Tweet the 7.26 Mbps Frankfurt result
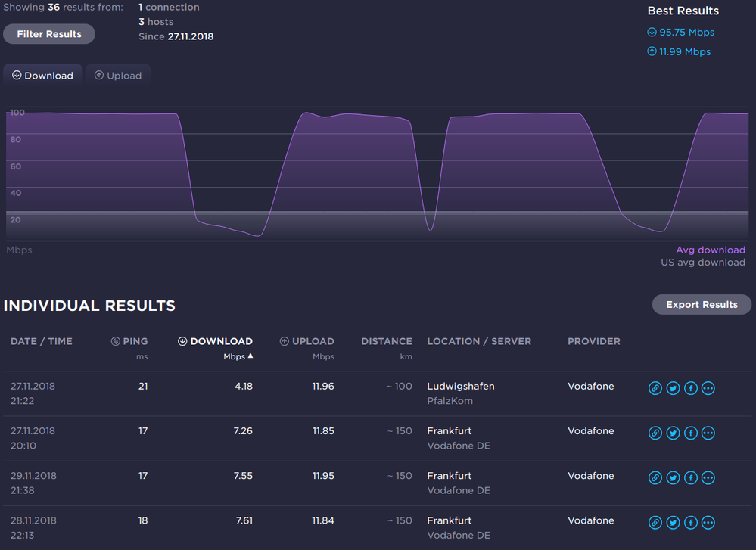The height and width of the screenshot is (550, 756). (673, 433)
